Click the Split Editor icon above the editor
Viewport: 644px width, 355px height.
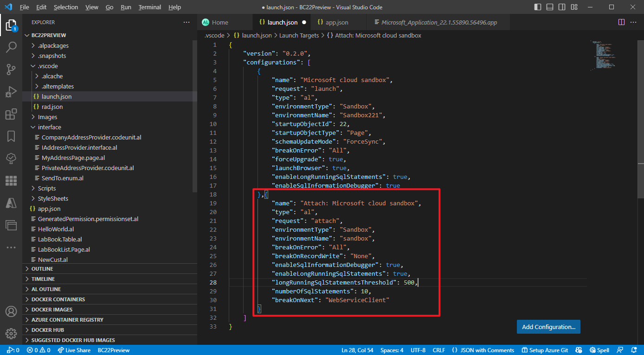[x=621, y=22]
